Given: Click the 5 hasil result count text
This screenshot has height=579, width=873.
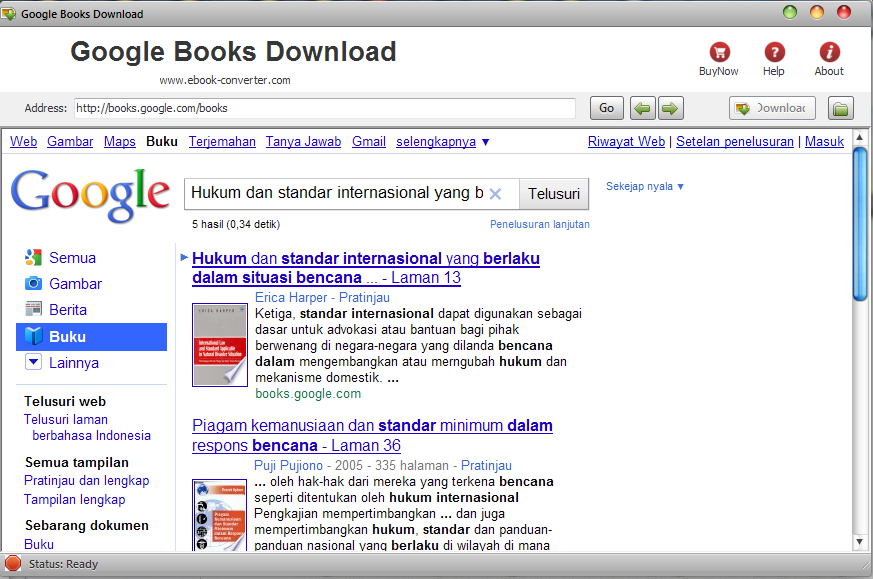Looking at the screenshot, I should point(236,224).
